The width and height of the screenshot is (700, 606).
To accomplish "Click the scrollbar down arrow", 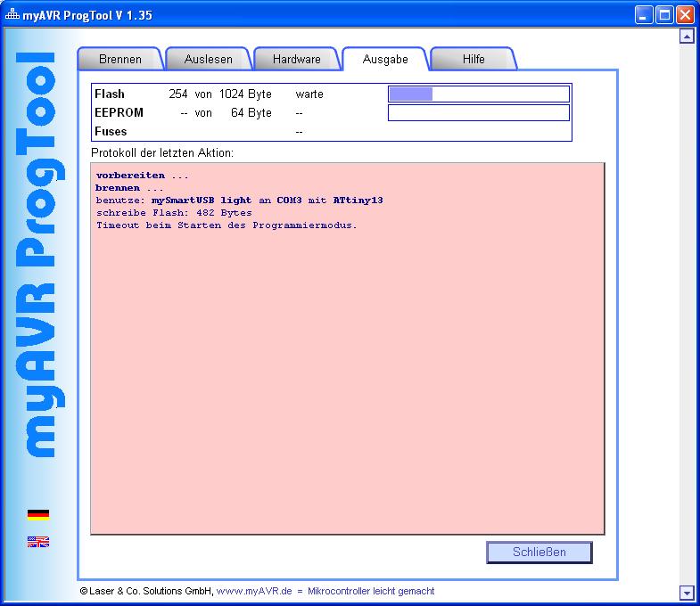I will (x=687, y=593).
